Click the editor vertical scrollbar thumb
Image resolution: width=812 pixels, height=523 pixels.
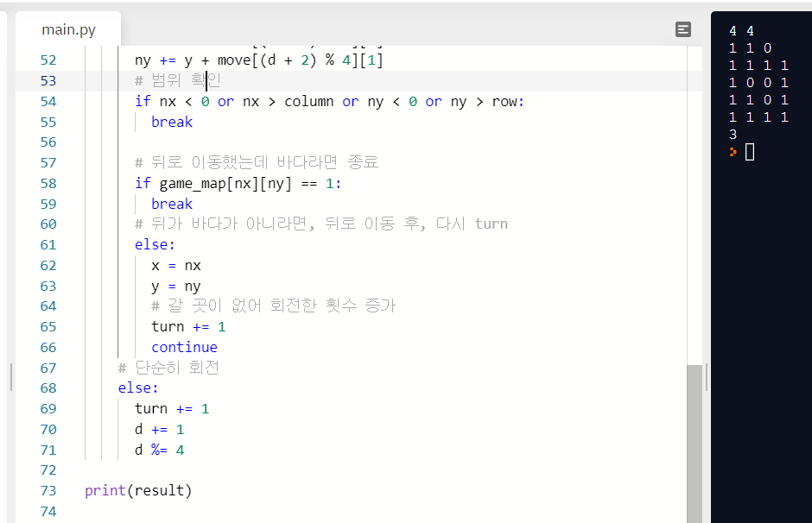pyautogui.click(x=695, y=444)
